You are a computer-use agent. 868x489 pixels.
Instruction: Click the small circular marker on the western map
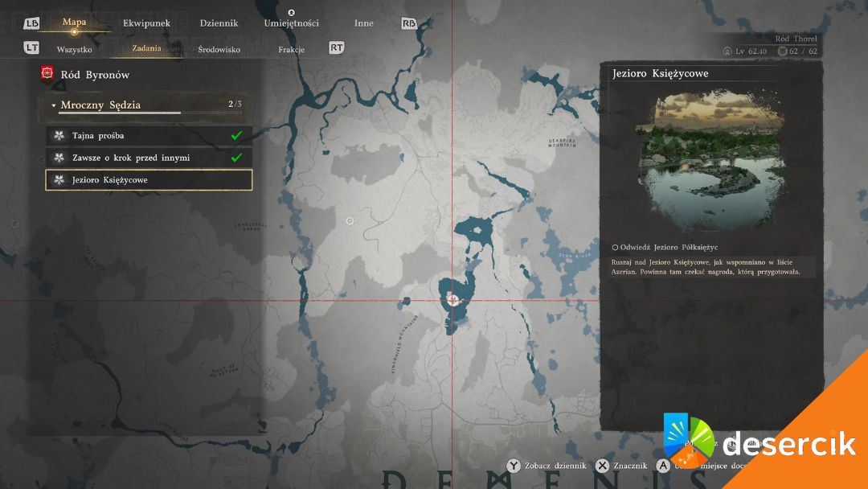click(350, 220)
